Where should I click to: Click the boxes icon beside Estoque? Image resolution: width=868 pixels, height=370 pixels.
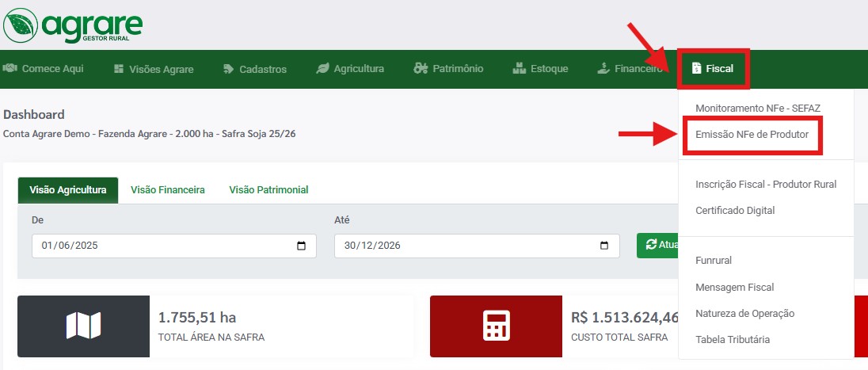pos(520,69)
